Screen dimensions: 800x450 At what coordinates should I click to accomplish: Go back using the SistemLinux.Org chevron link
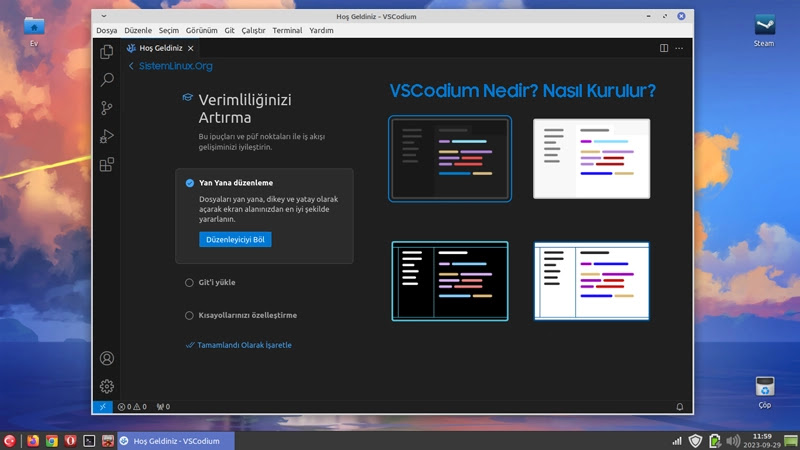pyautogui.click(x=170, y=66)
